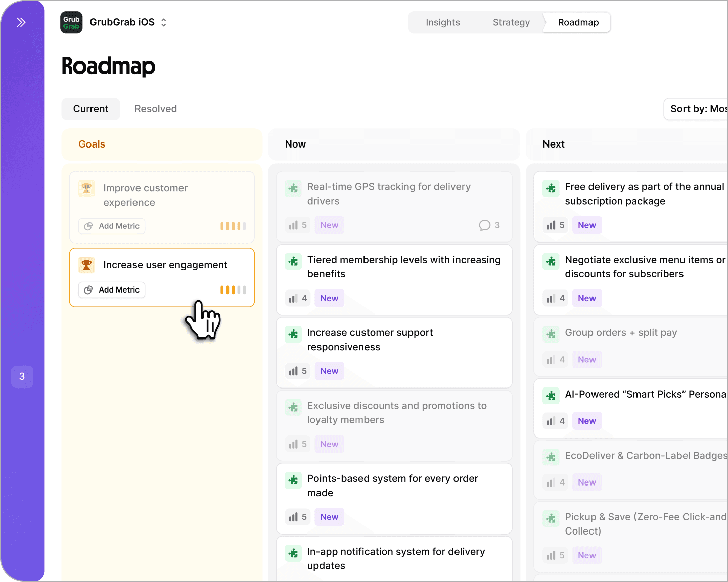The width and height of the screenshot is (728, 582).
Task: Click New status on Free delivery card
Action: click(x=587, y=225)
